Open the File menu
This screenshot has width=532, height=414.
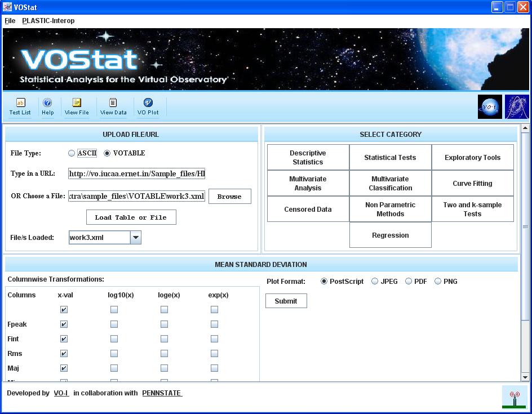coord(10,21)
